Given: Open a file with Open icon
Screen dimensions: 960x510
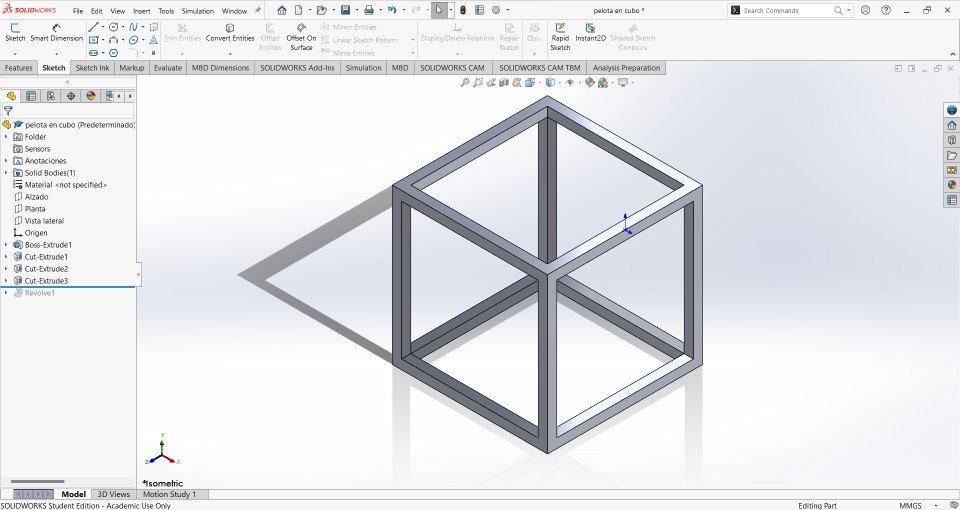Looking at the screenshot, I should pos(321,10).
